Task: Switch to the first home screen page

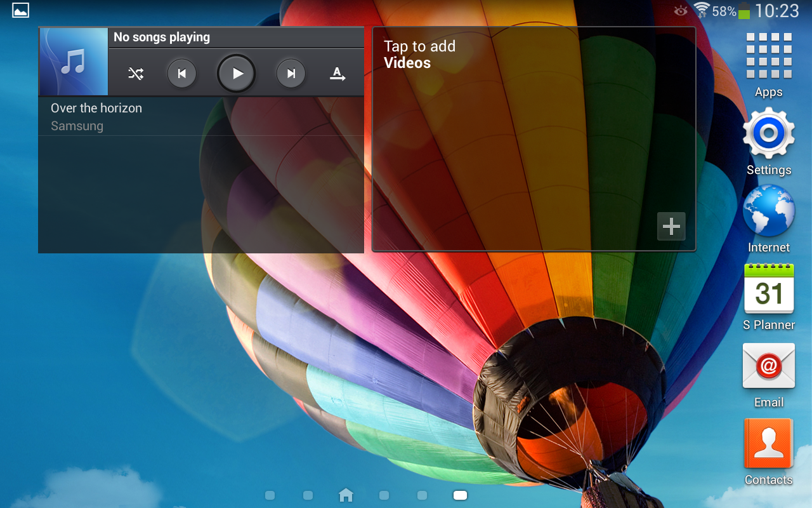Action: (270, 495)
